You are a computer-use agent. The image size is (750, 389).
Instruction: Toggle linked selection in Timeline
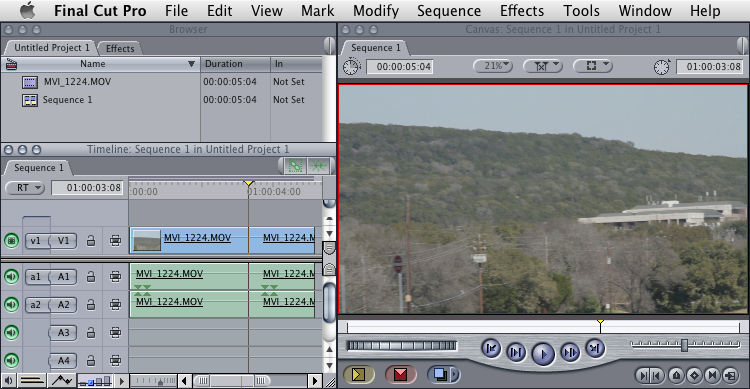pos(295,166)
